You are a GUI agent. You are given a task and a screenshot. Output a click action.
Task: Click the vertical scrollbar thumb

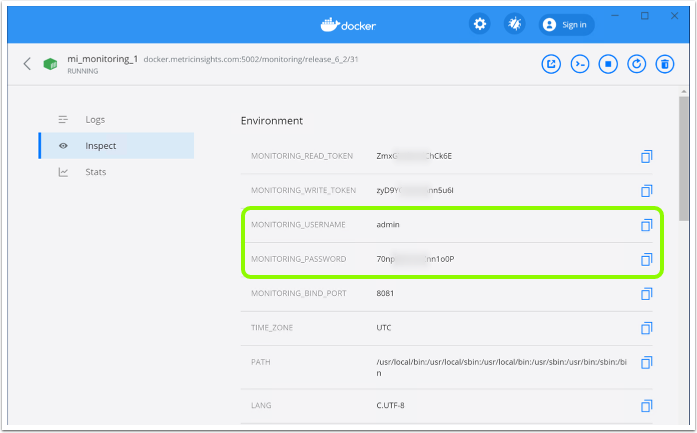tap(684, 159)
